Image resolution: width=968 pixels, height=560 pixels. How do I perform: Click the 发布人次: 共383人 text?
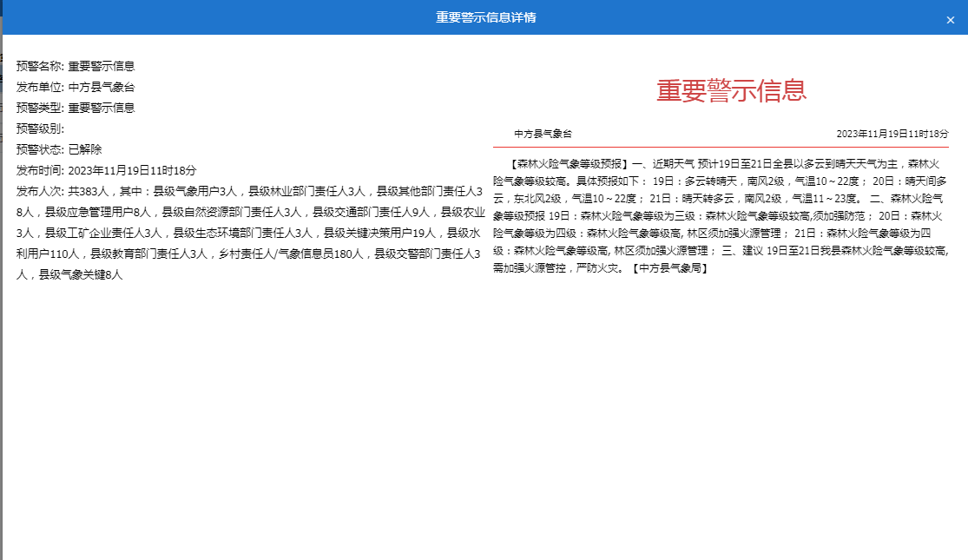[x=63, y=191]
